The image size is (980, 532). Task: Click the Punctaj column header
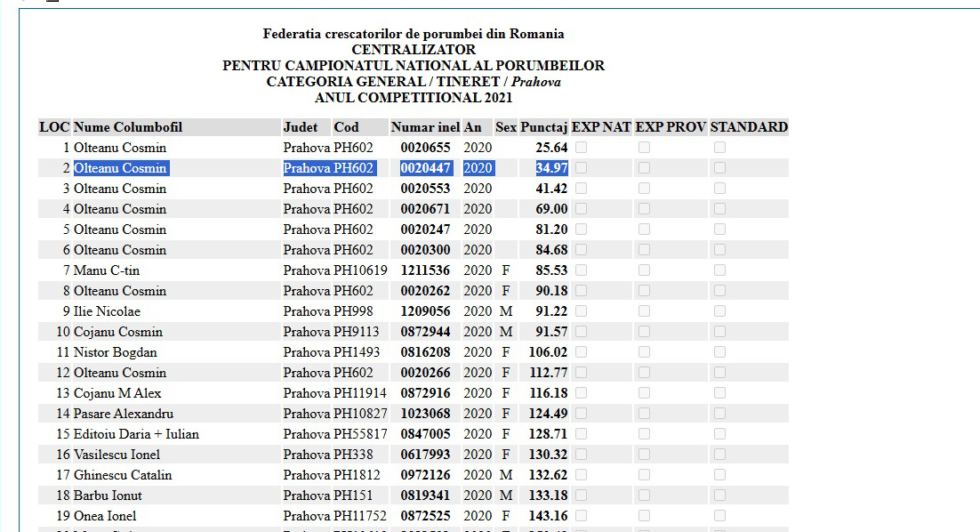pyautogui.click(x=543, y=127)
